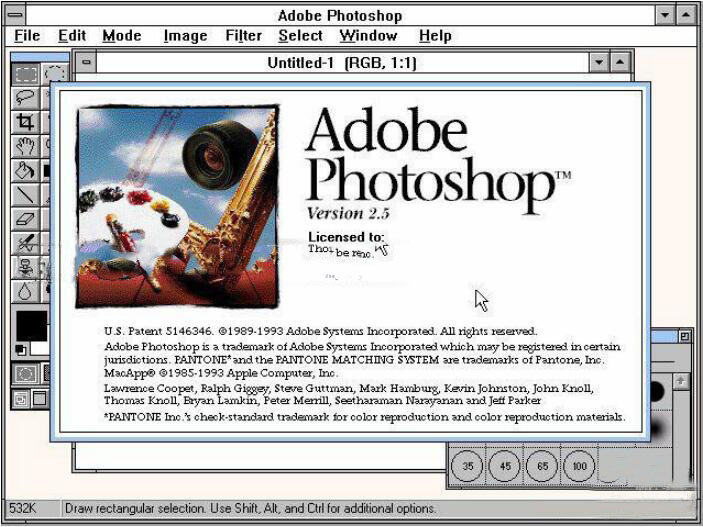Select the Lasso tool

[26, 97]
